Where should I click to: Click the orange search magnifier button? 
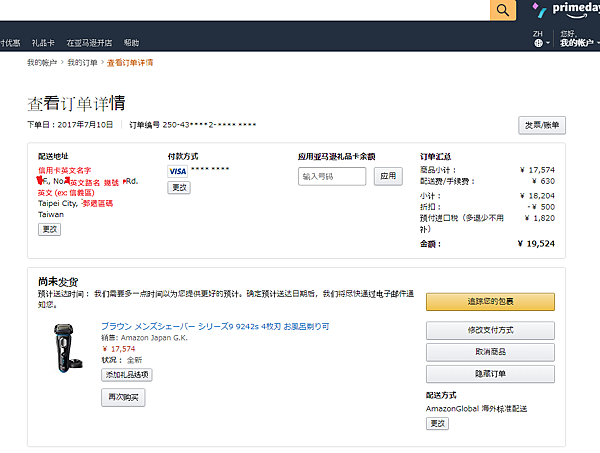tap(503, 10)
